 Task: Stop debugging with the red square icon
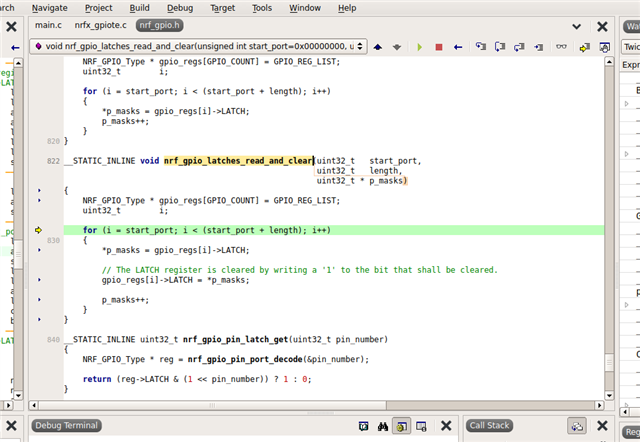pyautogui.click(x=439, y=47)
